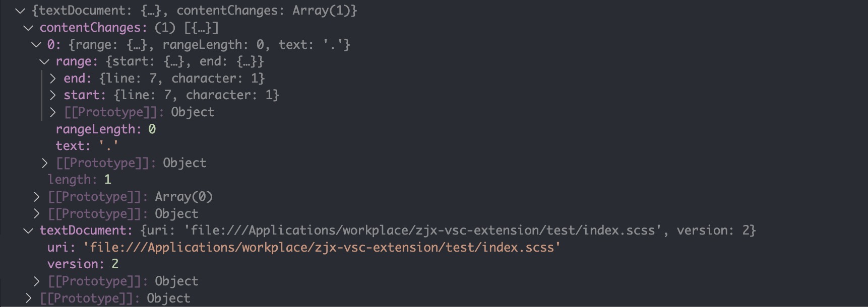Expand the Prototype chevron below version
This screenshot has height=307, width=868.
coord(36,281)
